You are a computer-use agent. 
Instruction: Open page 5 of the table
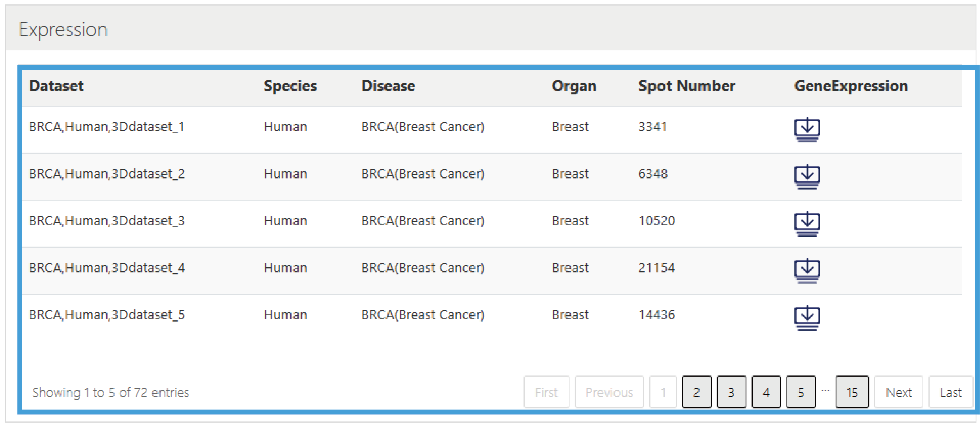[801, 392]
